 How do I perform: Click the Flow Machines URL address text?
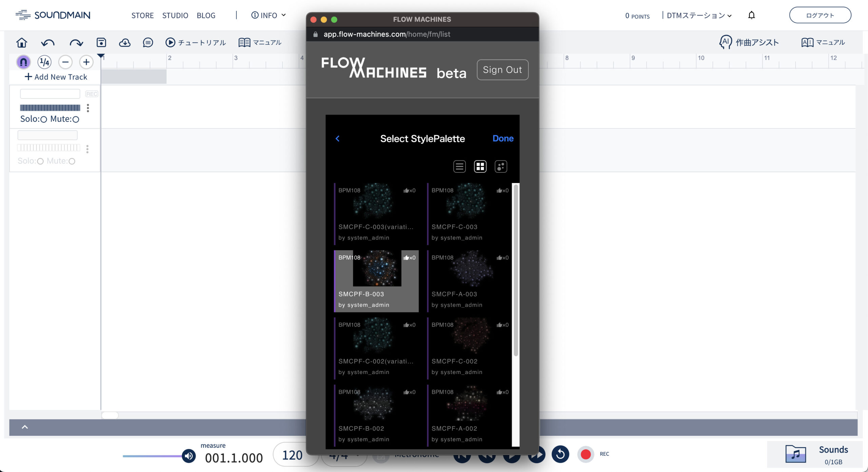coord(387,34)
